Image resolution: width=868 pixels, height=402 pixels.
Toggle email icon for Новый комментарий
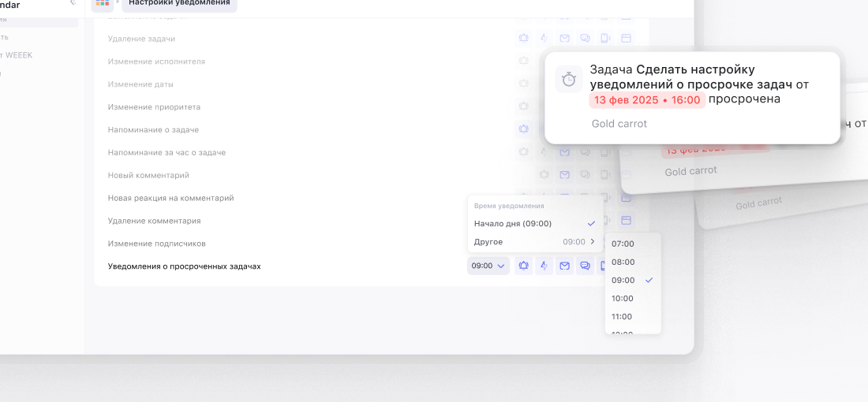pos(564,175)
